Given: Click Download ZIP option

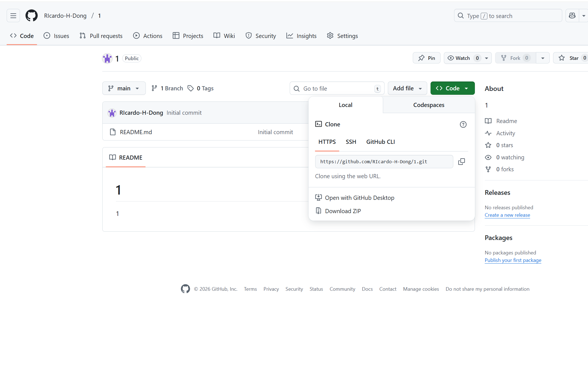Looking at the screenshot, I should (343, 211).
